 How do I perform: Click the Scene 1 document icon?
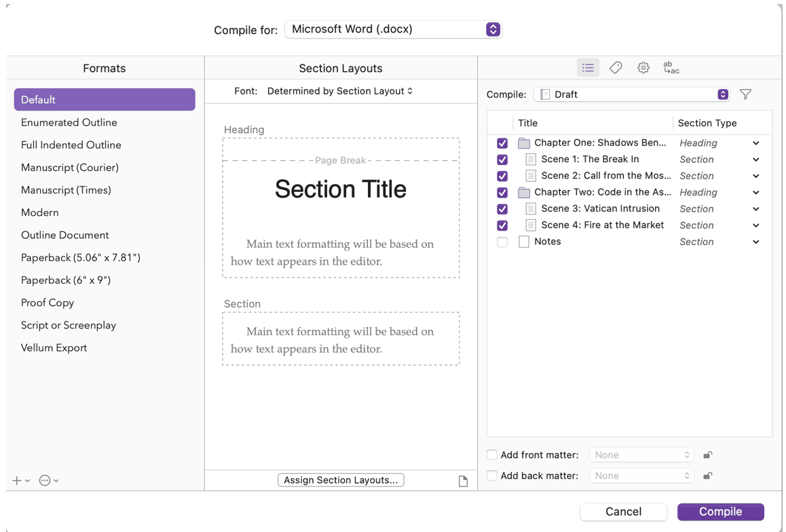coord(531,159)
